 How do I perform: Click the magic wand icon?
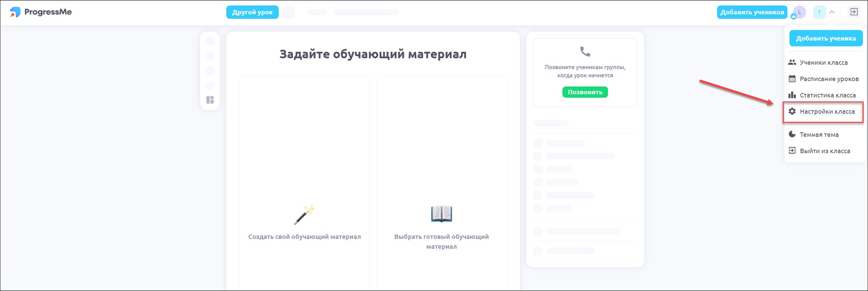(x=304, y=215)
